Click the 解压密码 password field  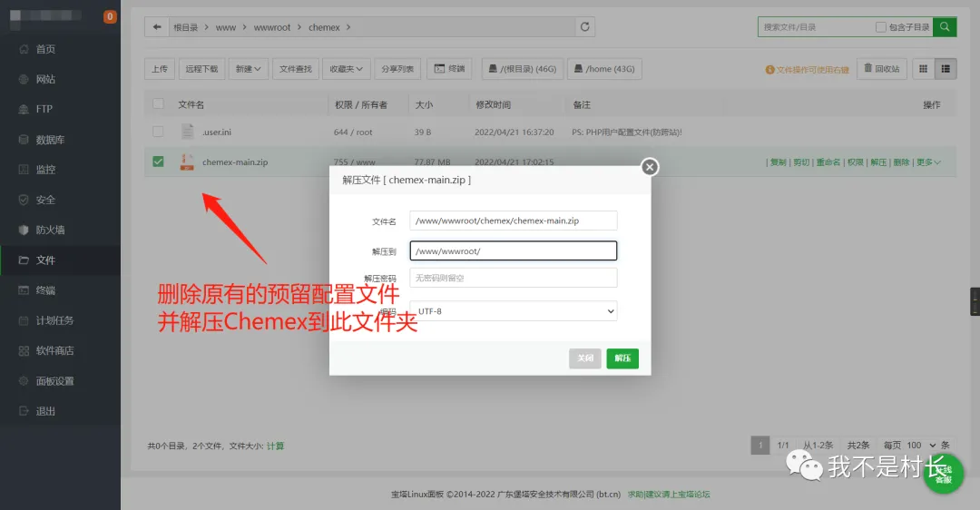point(513,278)
